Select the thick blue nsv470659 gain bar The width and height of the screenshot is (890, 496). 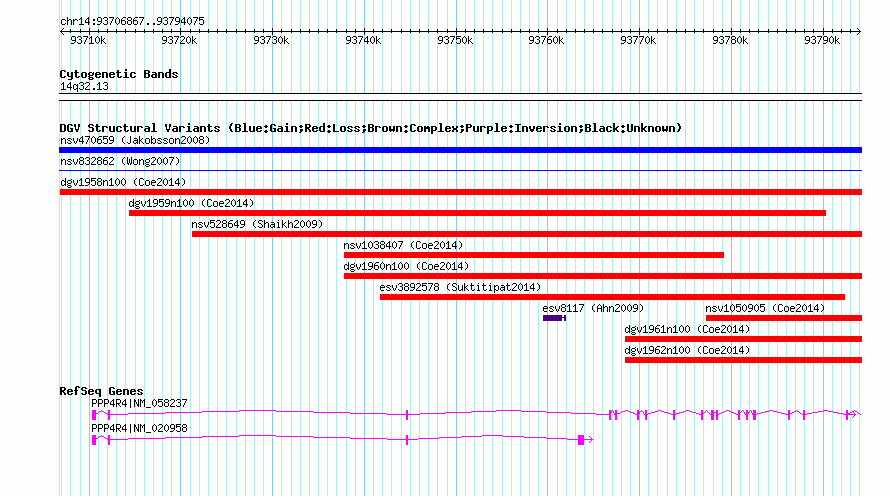click(x=460, y=150)
